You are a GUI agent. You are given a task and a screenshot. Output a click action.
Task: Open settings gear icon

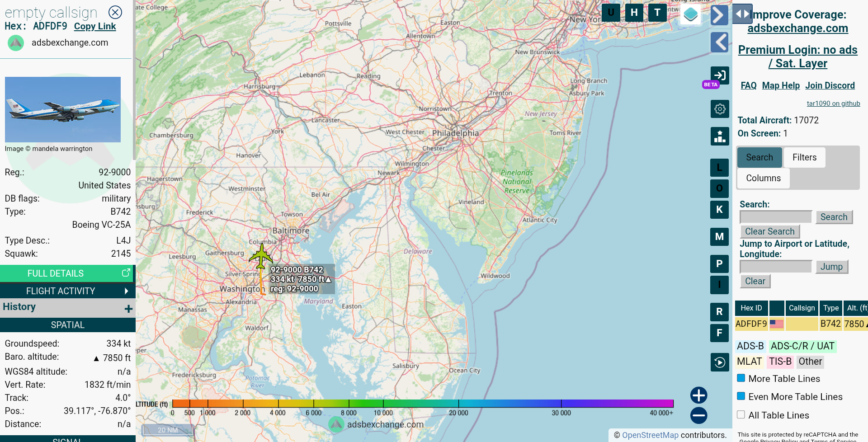(x=720, y=109)
